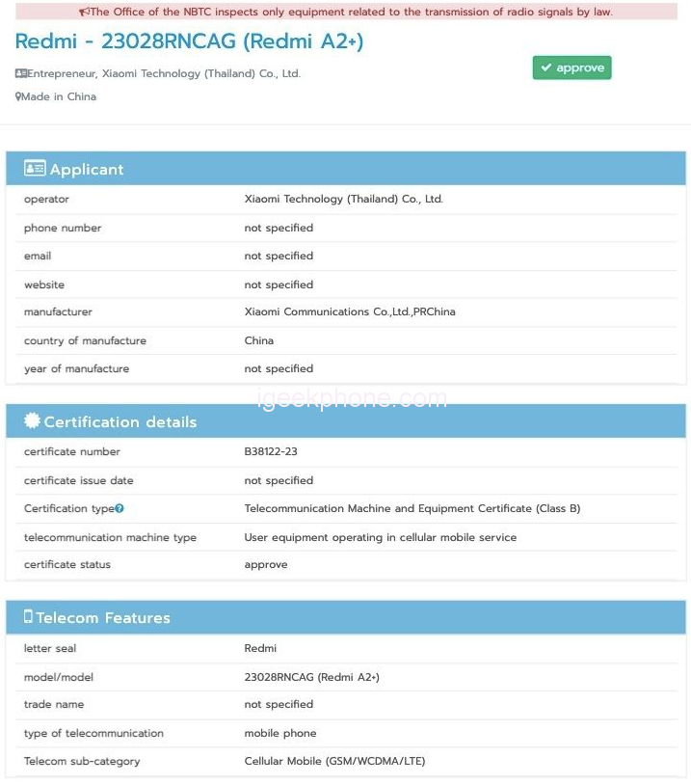Click model value 23028RNCAG in Telecom Features
Viewport: 691px width, 784px height.
pos(311,677)
